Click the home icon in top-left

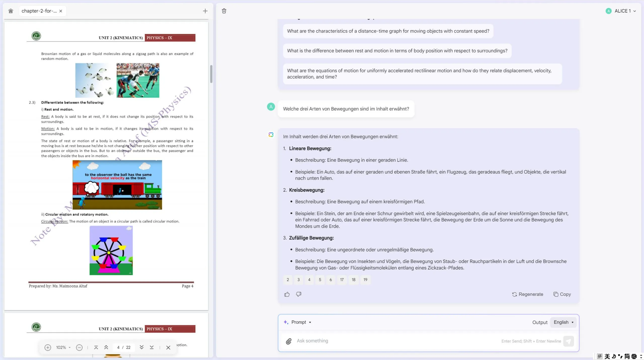[11, 11]
